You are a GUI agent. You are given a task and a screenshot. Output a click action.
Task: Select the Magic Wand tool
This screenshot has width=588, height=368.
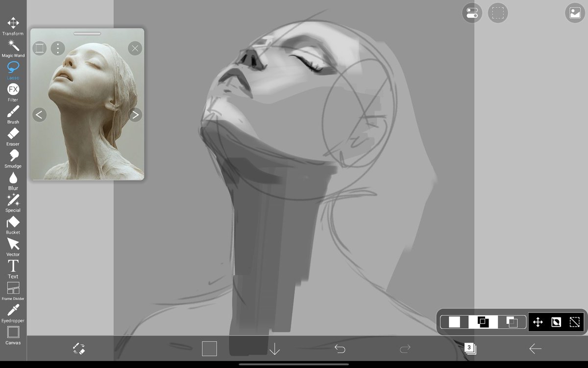(x=13, y=49)
